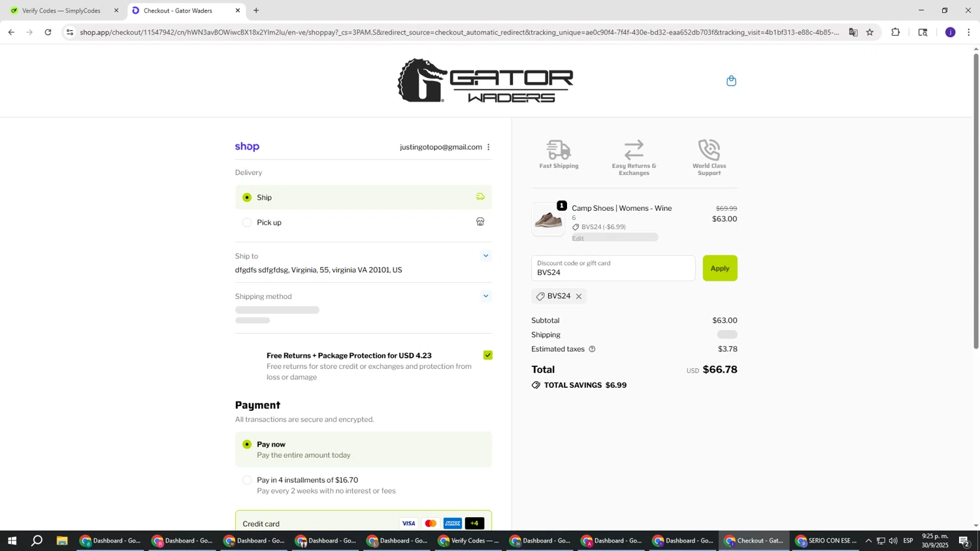
Task: Click the estimated taxes info icon
Action: [592, 349]
